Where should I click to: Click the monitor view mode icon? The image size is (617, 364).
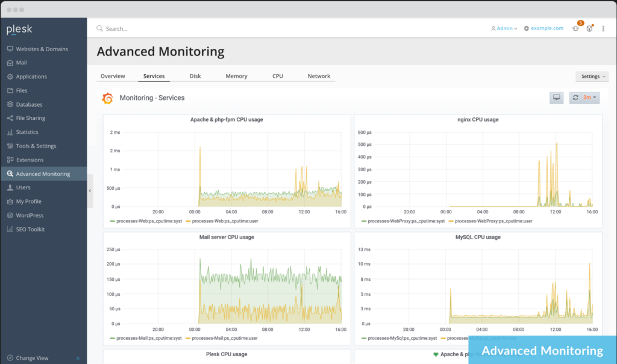[x=556, y=98]
